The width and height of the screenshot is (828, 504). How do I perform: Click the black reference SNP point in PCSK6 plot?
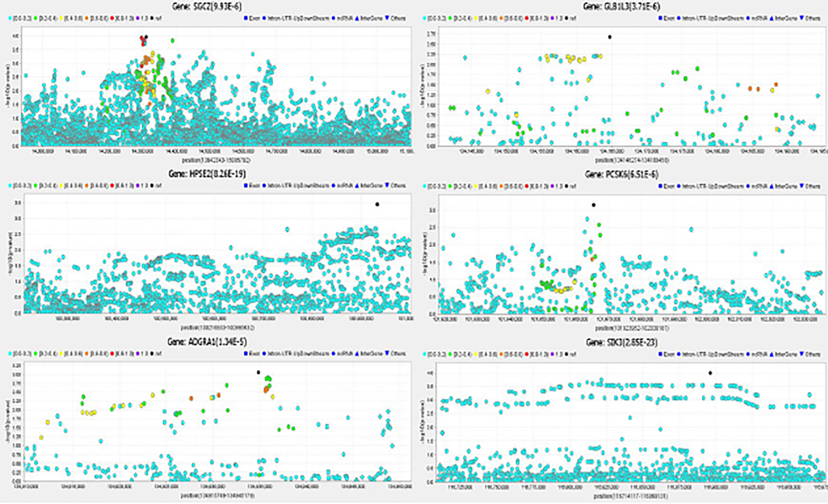(x=593, y=205)
